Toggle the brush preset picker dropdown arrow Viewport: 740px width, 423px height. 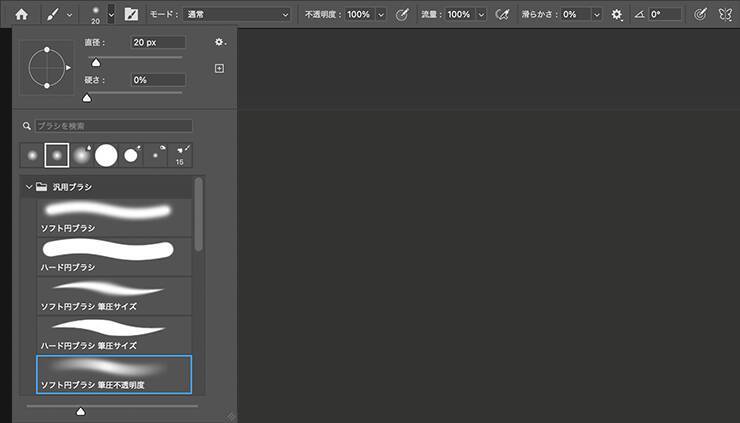(111, 14)
